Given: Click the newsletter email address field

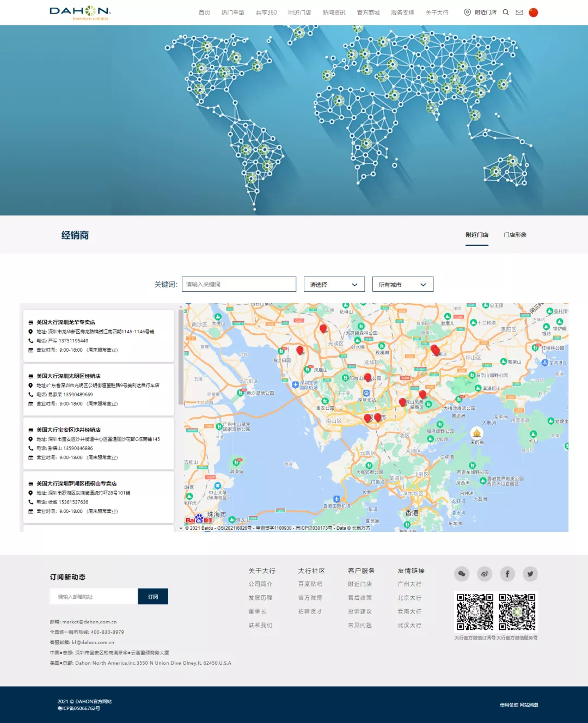Looking at the screenshot, I should point(94,597).
